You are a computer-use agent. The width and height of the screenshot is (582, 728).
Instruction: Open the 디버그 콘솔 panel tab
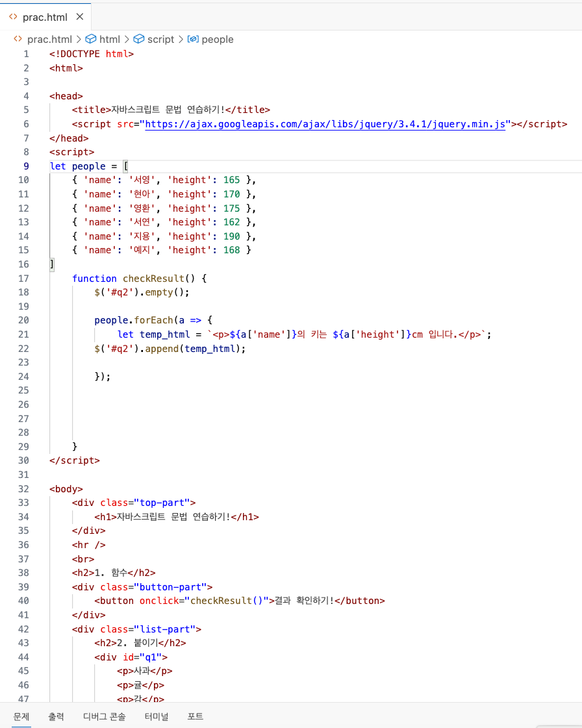click(105, 716)
